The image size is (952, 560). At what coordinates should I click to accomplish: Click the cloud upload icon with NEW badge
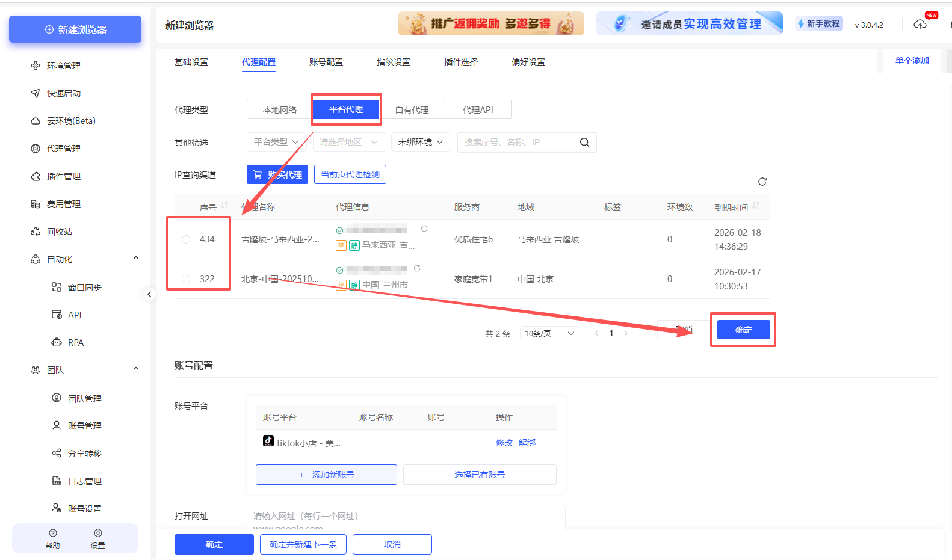pos(920,24)
